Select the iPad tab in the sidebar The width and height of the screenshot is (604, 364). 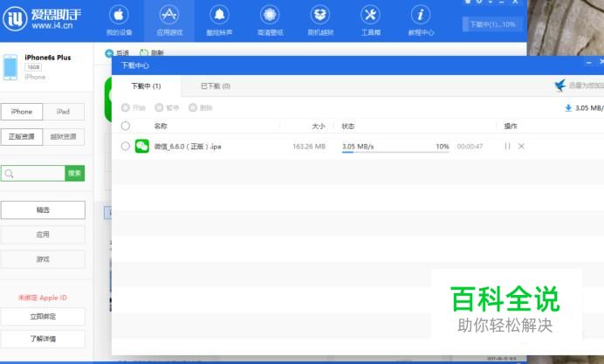click(x=63, y=112)
